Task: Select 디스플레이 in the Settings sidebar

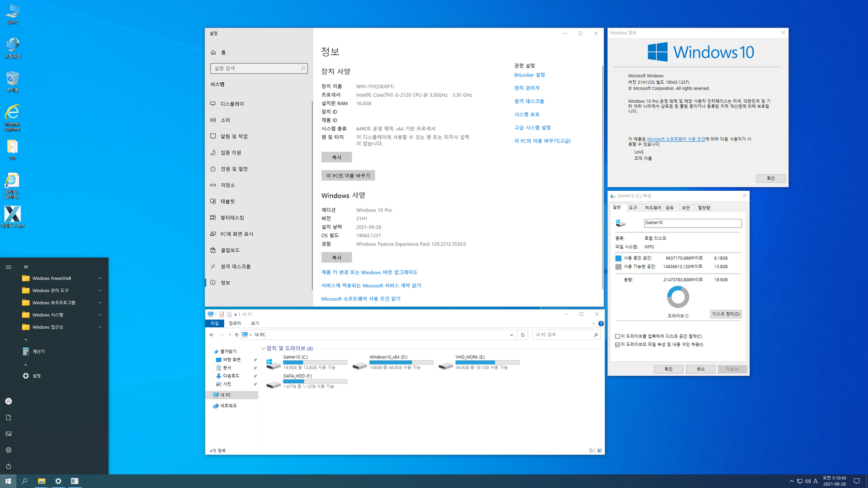Action: click(x=259, y=104)
